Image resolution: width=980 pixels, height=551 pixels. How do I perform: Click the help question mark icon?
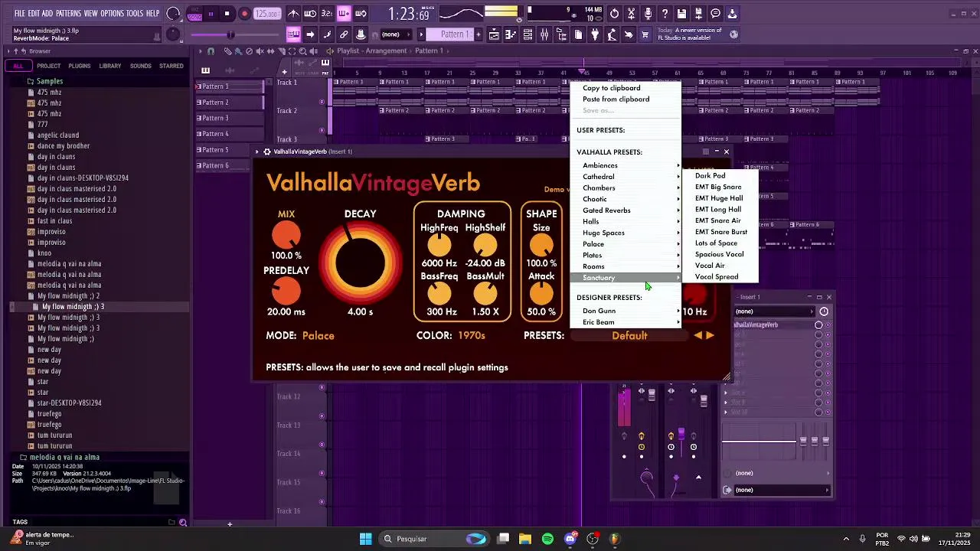point(665,14)
